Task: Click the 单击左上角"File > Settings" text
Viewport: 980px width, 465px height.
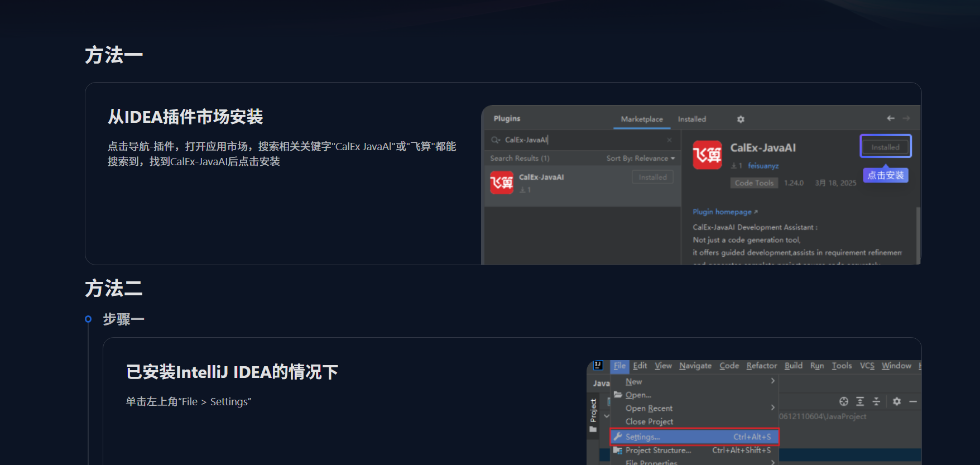Action: (189, 402)
